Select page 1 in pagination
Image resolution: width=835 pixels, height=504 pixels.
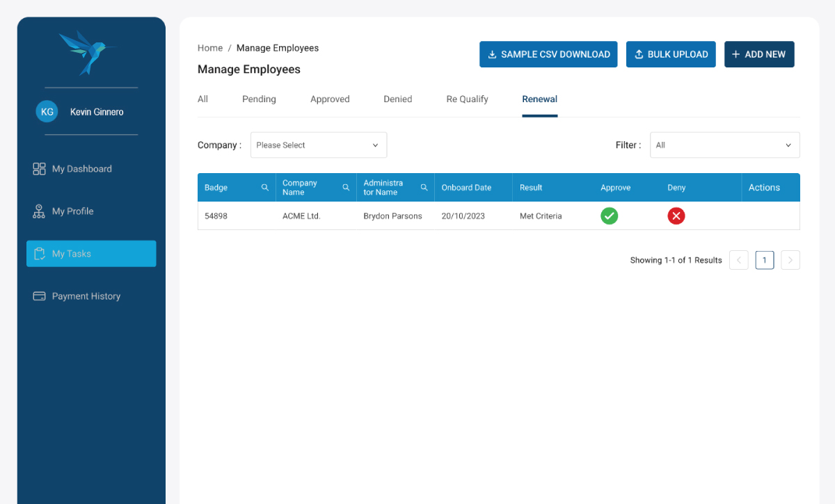(x=765, y=260)
